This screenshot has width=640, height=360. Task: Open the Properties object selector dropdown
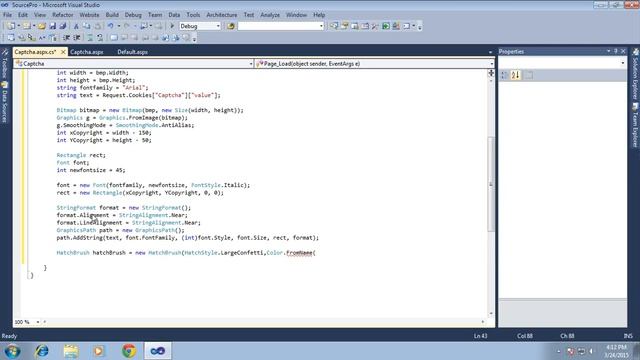tap(622, 63)
